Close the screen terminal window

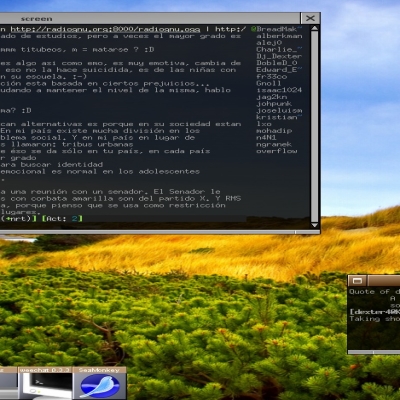click(310, 18)
